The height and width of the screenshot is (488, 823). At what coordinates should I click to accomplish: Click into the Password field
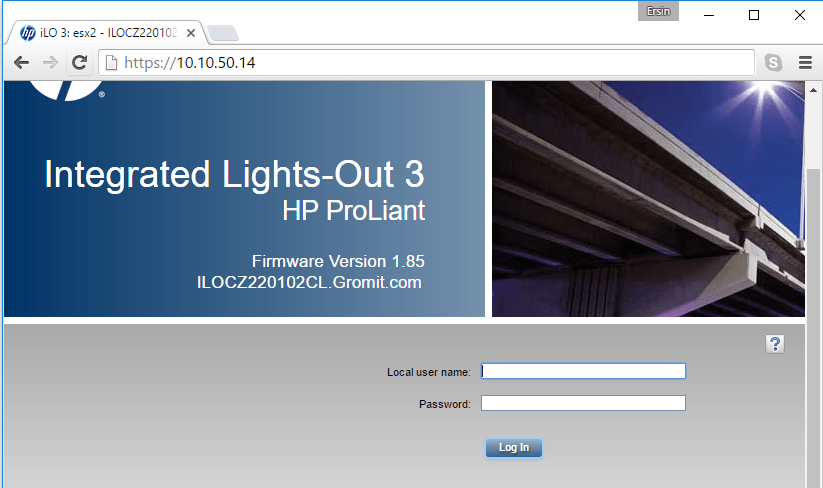[x=583, y=403]
